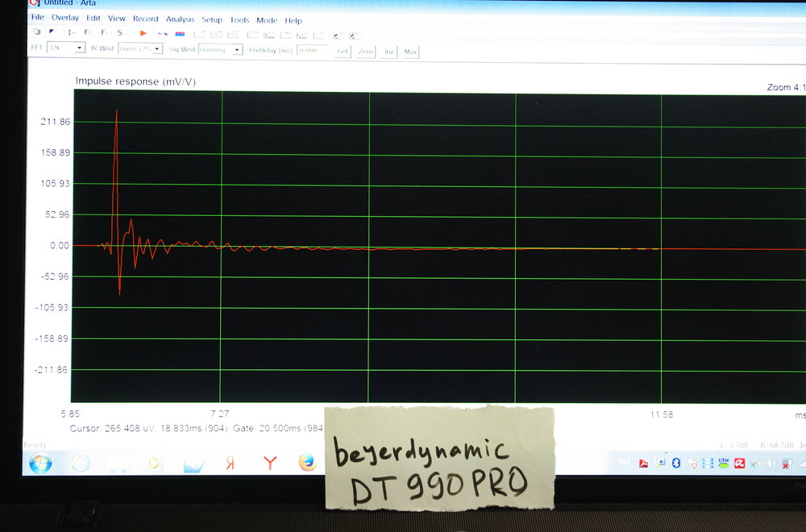Click the New file toolbar icon

(x=37, y=32)
